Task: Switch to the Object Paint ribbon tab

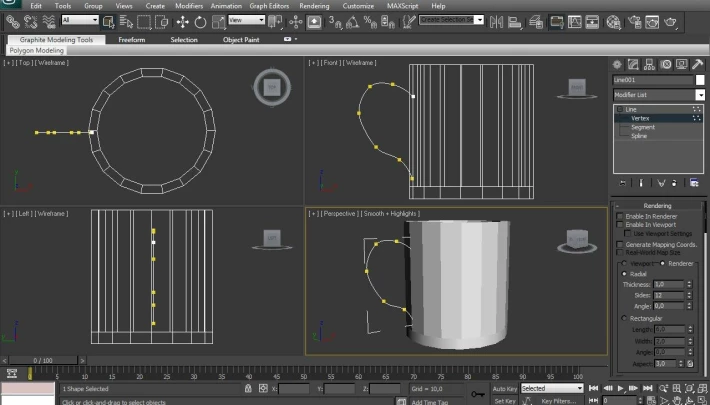Action: pyautogui.click(x=241, y=40)
